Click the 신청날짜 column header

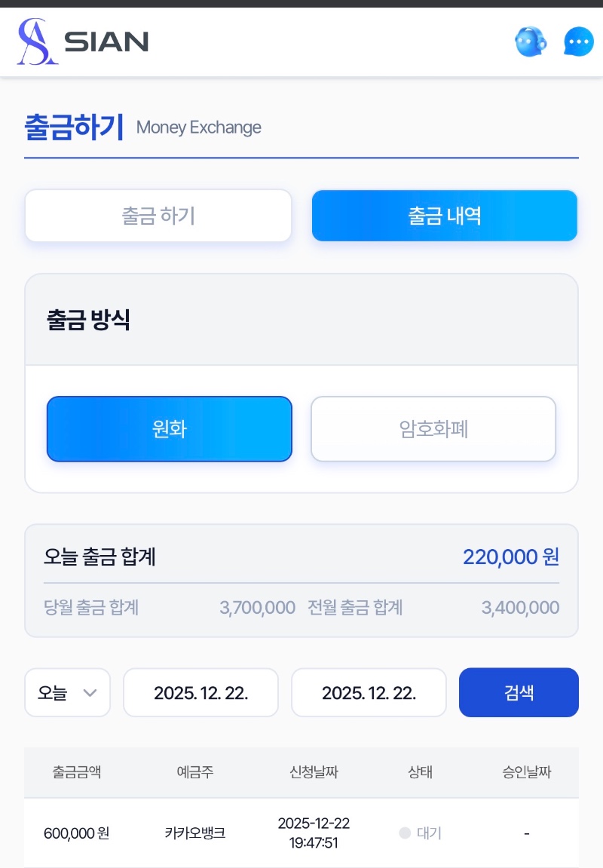314,772
